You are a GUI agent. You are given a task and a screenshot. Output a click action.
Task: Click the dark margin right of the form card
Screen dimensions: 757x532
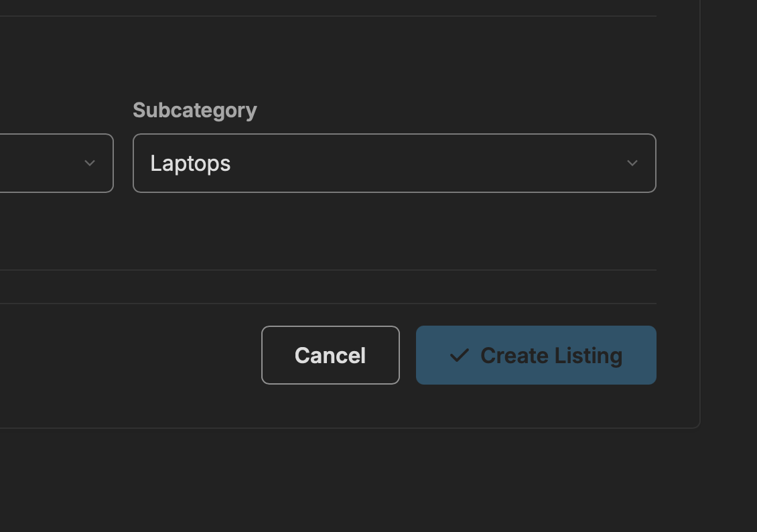pyautogui.click(x=730, y=201)
